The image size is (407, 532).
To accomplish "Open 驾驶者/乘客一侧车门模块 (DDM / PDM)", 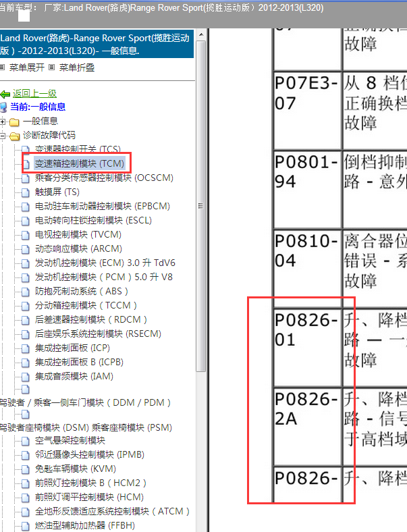I will tap(85, 403).
